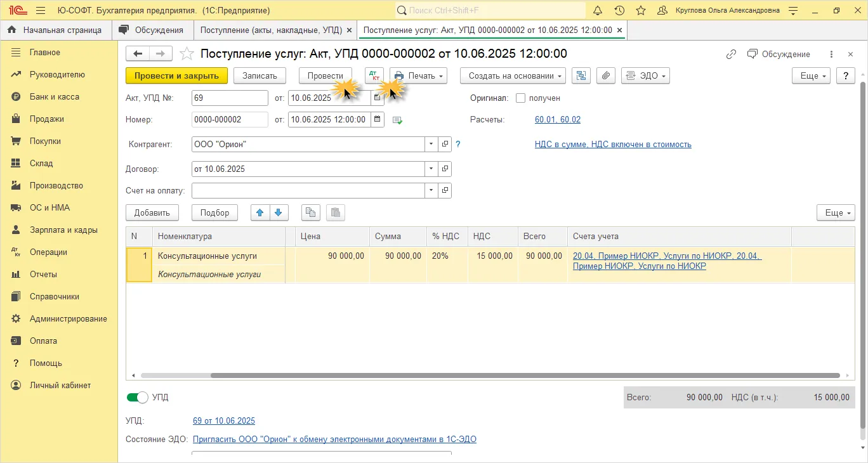Open ОС и НМА section

coord(49,207)
